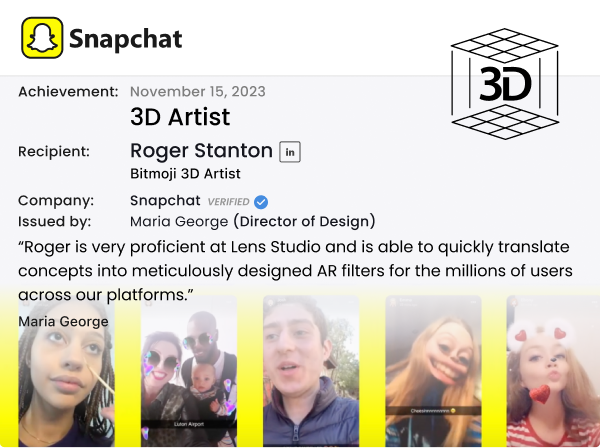Open Roger Stanton's LinkedIn icon
The height and width of the screenshot is (448, 600).
[x=290, y=152]
